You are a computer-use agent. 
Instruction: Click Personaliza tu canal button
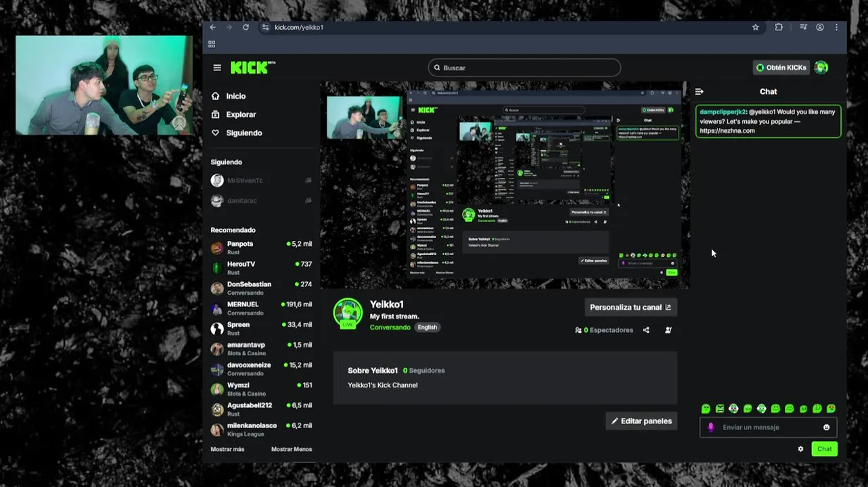(x=631, y=307)
